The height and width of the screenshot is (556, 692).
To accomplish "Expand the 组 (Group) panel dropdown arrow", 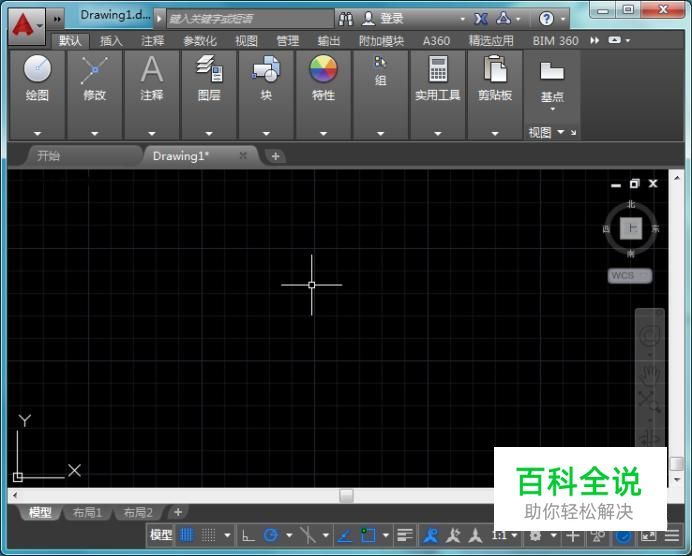I will point(380,133).
